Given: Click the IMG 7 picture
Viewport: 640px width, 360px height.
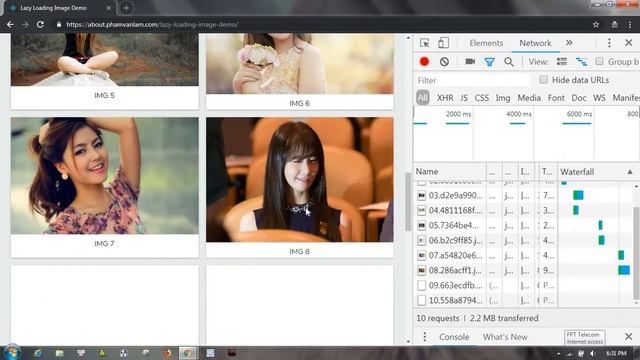Looking at the screenshot, I should [104, 176].
